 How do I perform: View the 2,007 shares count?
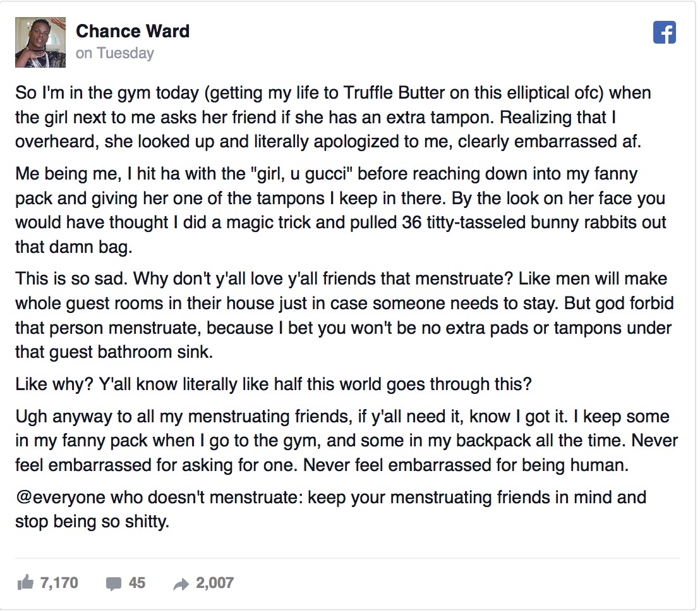[x=215, y=582]
